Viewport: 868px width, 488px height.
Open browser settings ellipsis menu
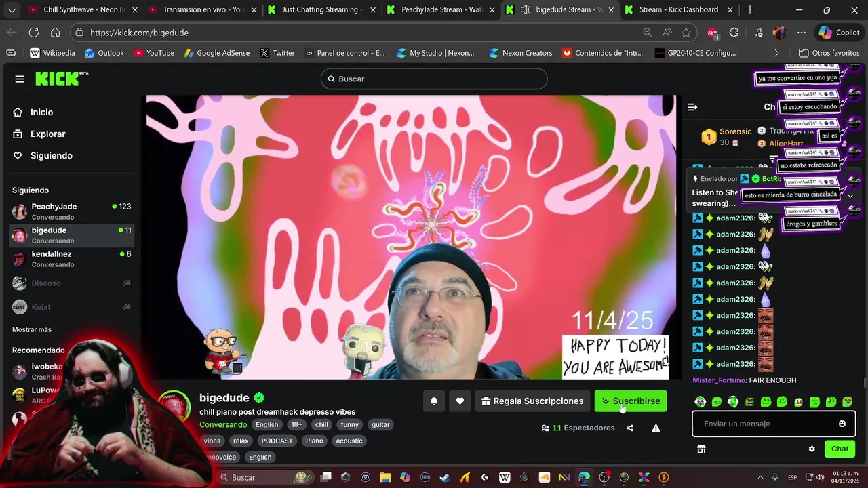(x=802, y=33)
